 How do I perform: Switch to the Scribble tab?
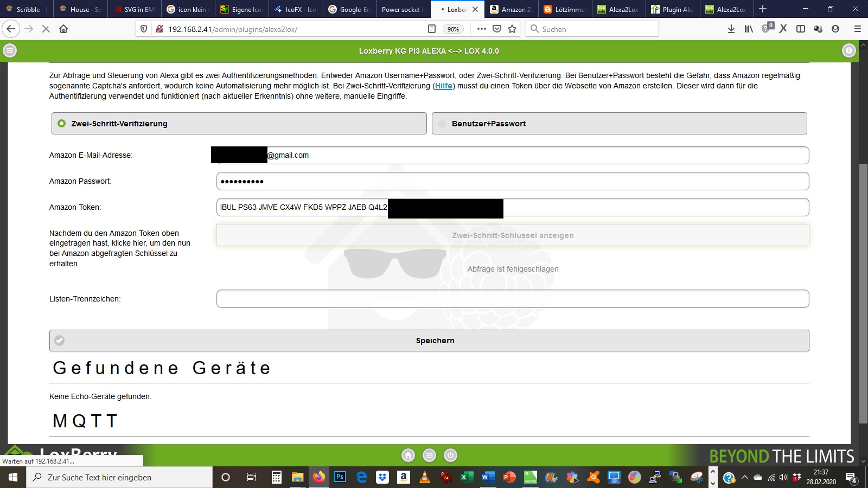(x=27, y=9)
